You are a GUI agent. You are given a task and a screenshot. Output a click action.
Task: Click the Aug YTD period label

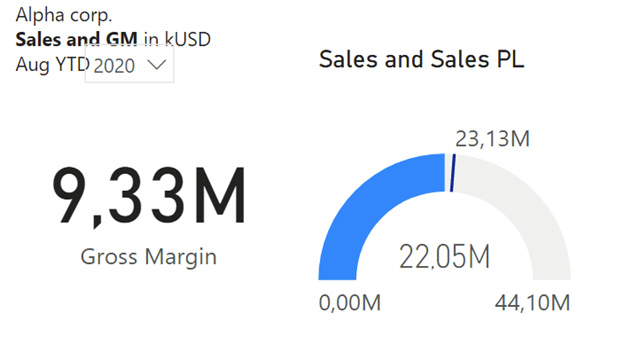[x=52, y=64]
